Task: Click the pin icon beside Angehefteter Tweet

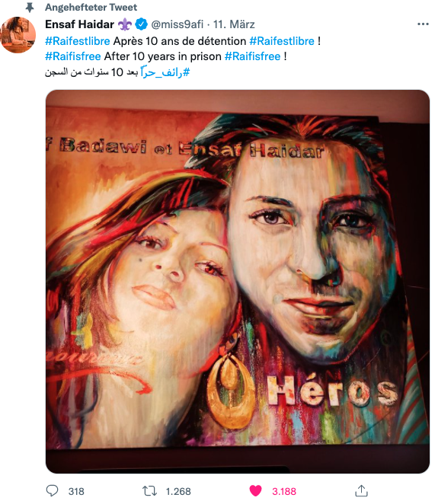Action: coord(30,8)
